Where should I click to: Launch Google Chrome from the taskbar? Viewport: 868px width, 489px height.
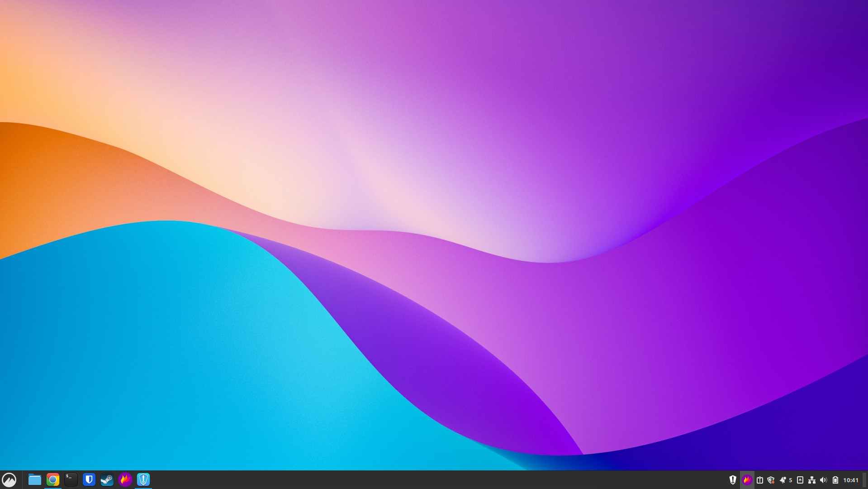(53, 479)
